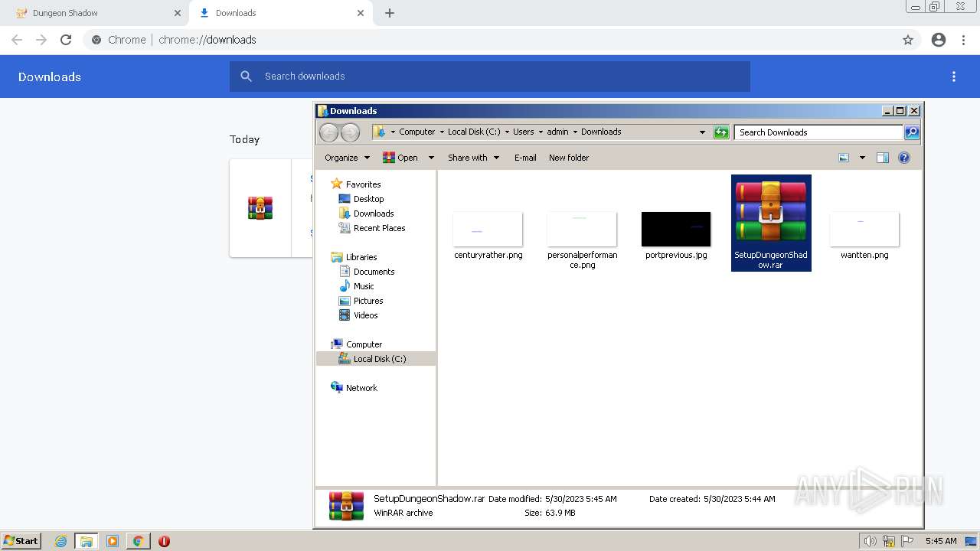Open Downloads in navigation pane
Screen dimensions: 980x551
(374, 214)
